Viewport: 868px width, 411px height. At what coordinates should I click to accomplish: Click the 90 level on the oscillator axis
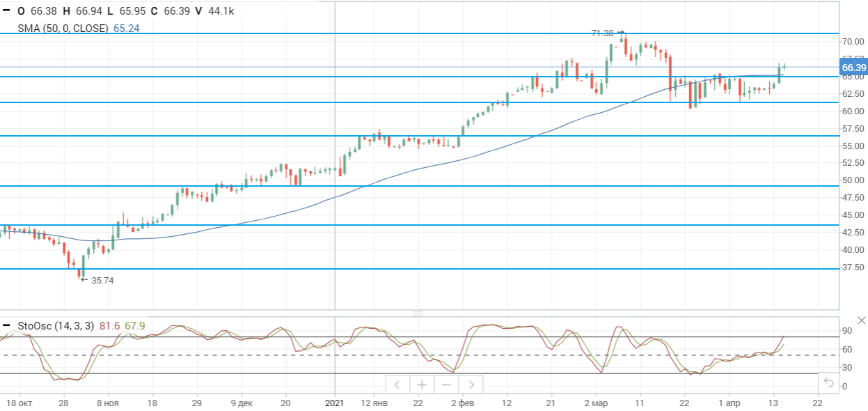click(847, 331)
